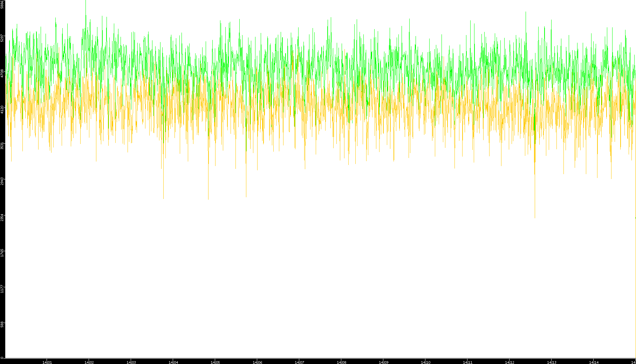Click the 14:10 time axis label
This screenshot has width=636, height=364.
coord(425,362)
